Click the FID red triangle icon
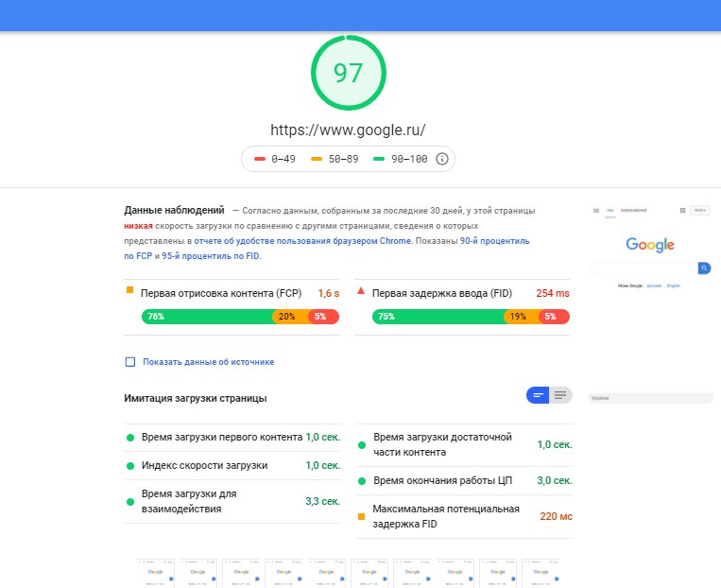The image size is (721, 588). click(x=361, y=290)
